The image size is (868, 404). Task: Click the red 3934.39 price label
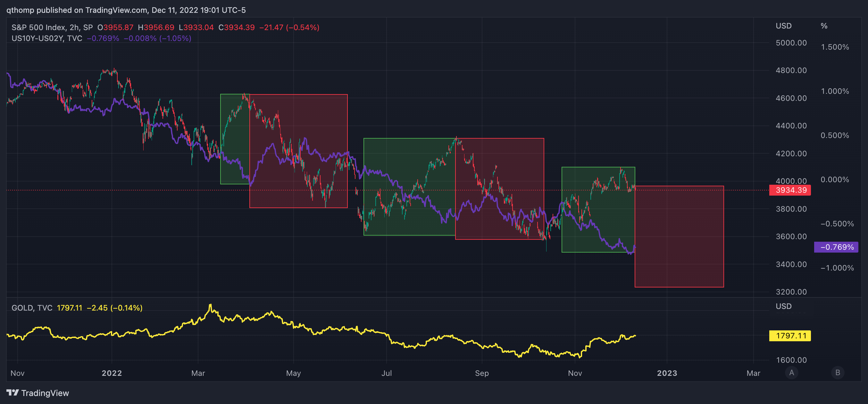(790, 190)
